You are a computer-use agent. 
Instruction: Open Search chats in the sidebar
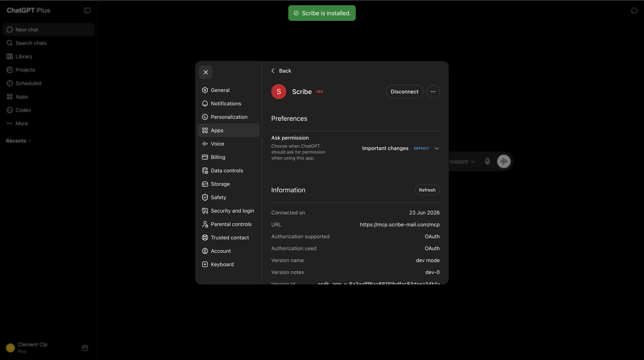point(48,43)
